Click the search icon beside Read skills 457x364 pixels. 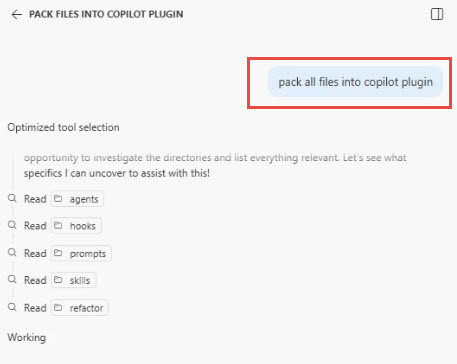coord(12,279)
